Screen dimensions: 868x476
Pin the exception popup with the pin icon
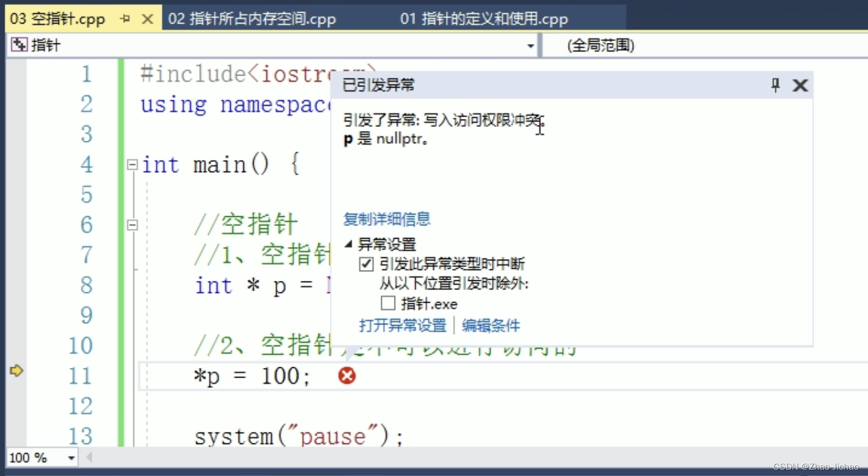775,85
